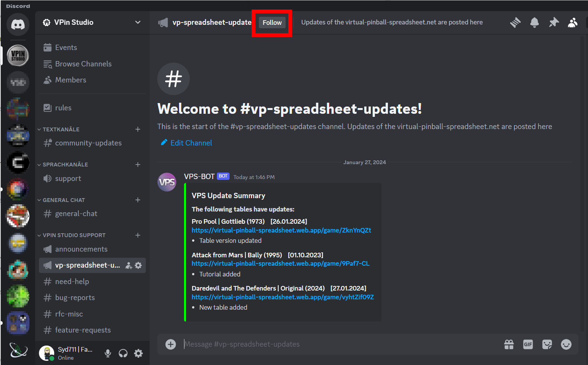
Task: Select the green pixelated server icon
Action: [18, 296]
